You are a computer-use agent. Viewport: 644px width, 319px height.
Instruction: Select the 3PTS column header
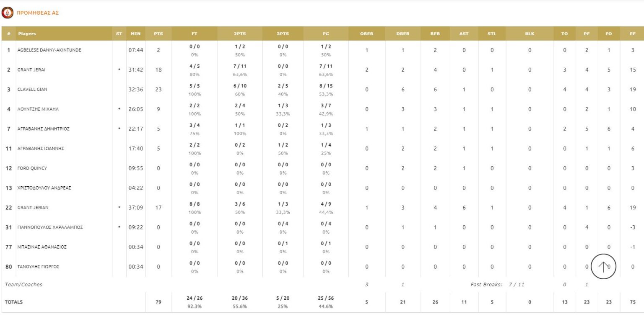pos(283,34)
